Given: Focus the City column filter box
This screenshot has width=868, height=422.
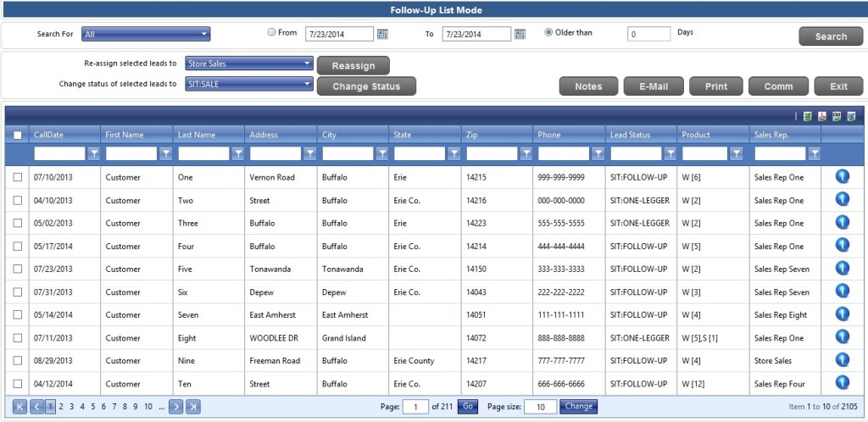Looking at the screenshot, I should click(348, 153).
